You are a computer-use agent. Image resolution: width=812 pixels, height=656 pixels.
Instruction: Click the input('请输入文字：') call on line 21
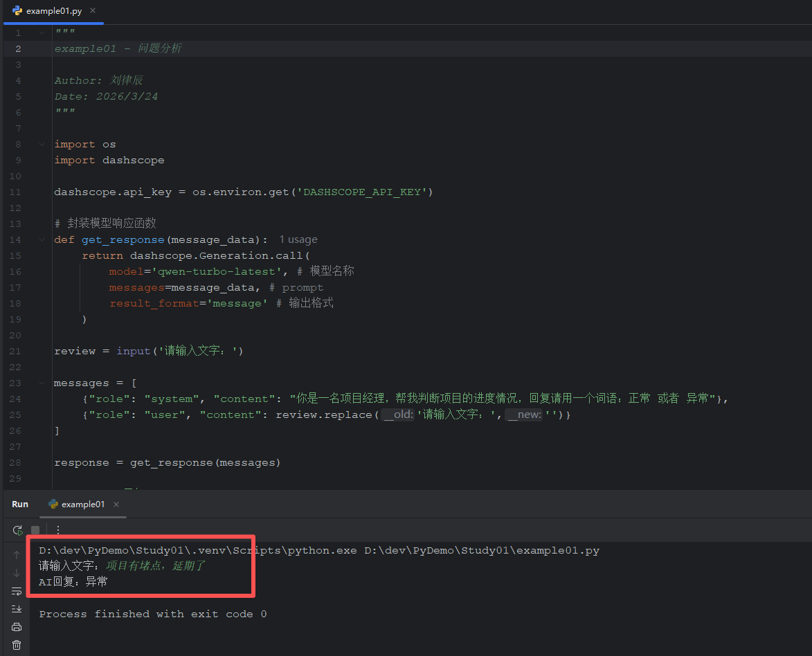click(x=180, y=351)
